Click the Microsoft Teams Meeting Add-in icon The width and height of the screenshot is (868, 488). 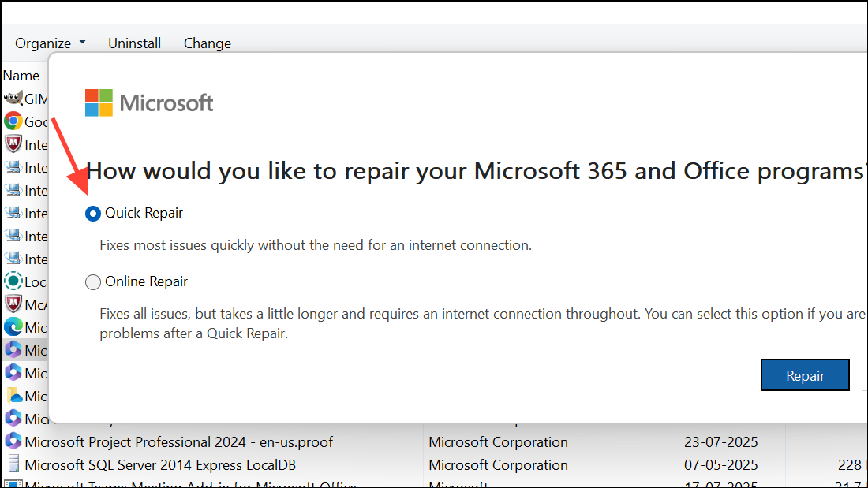click(x=14, y=484)
